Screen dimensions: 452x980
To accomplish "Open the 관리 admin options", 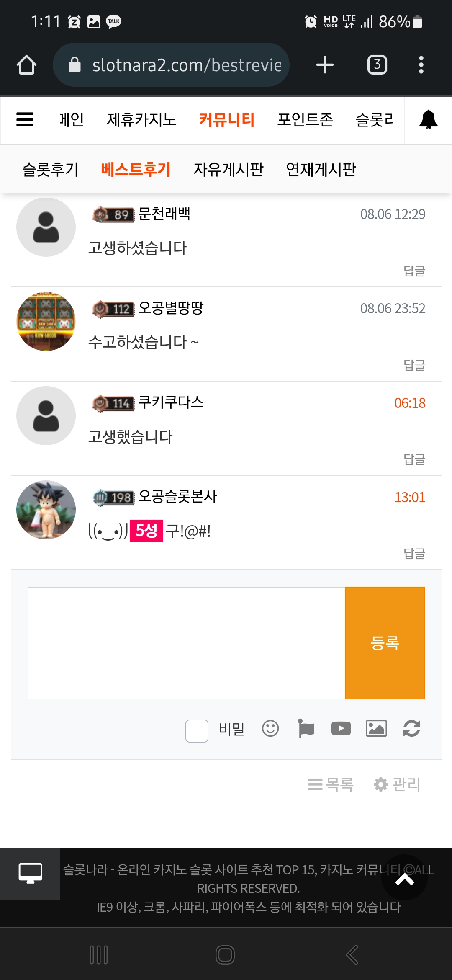I will [x=397, y=784].
